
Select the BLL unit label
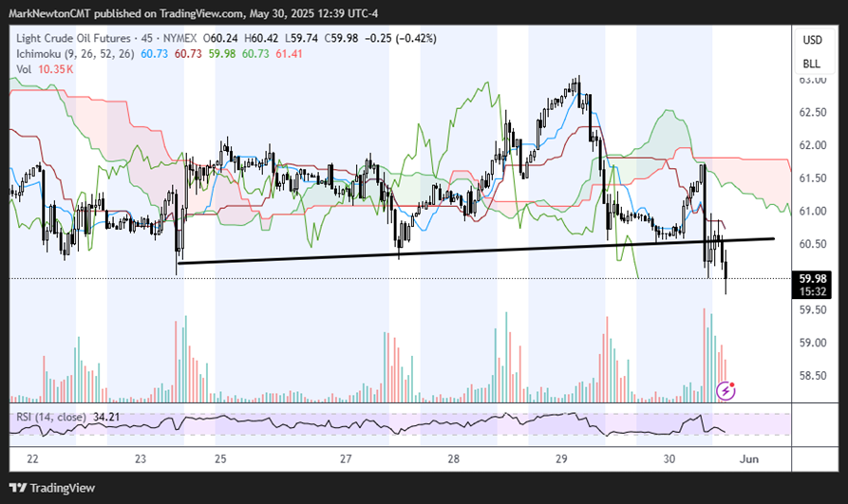click(811, 64)
